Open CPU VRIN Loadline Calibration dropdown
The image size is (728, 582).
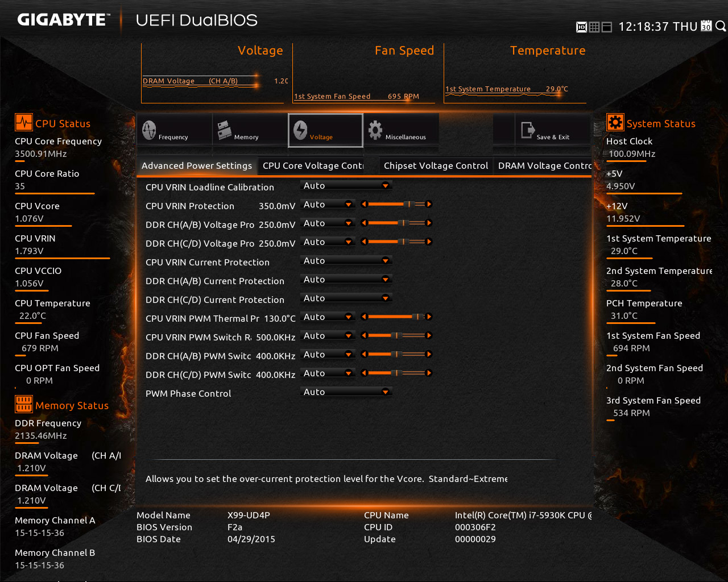tap(346, 186)
